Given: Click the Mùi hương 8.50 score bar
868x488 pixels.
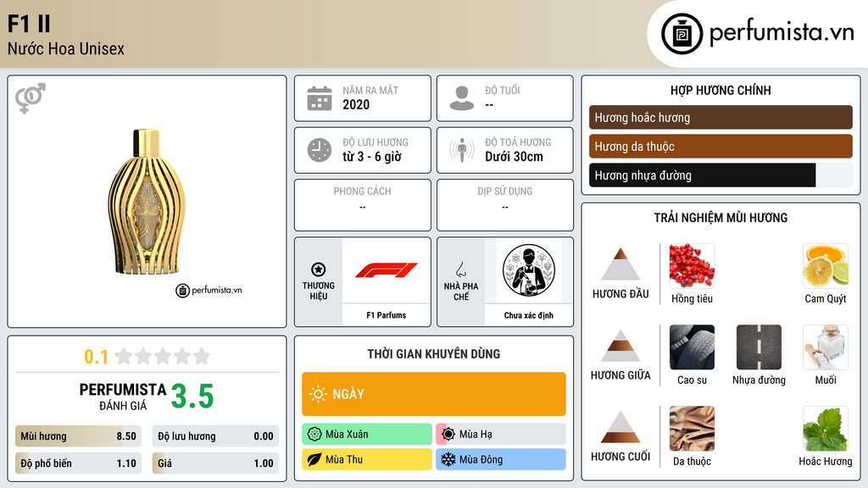Looking at the screenshot, I should click(x=78, y=436).
